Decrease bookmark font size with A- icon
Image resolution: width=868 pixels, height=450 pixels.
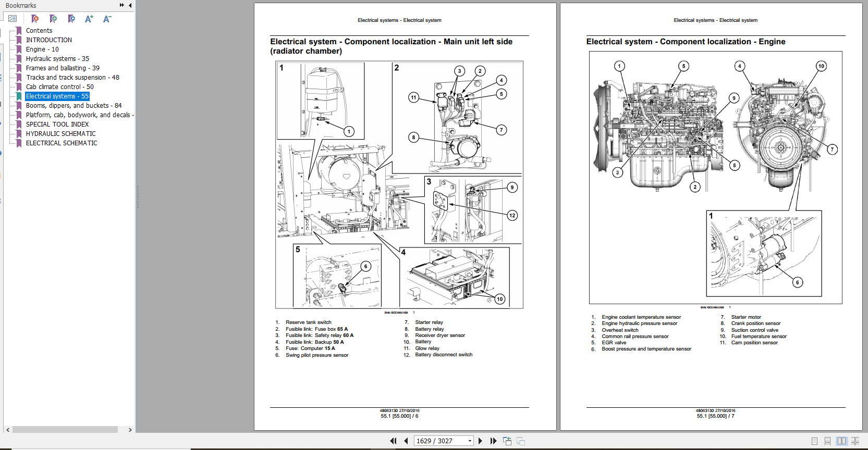[x=107, y=19]
